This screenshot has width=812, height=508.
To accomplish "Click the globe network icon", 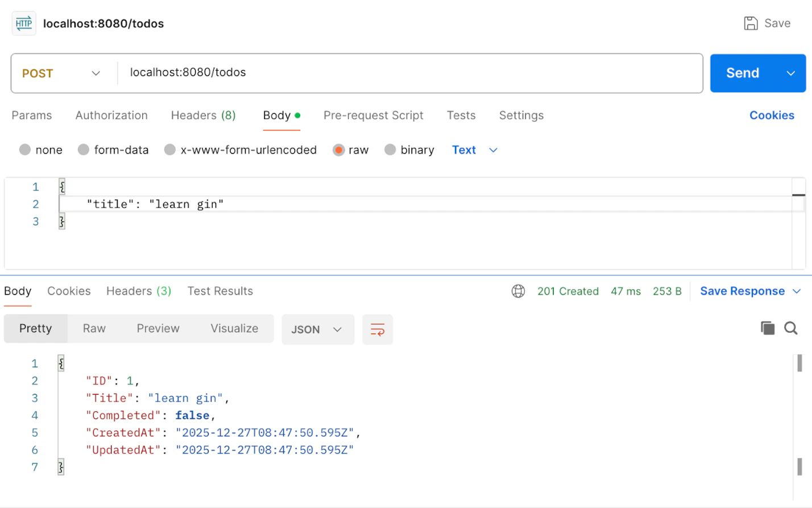I will (x=518, y=291).
